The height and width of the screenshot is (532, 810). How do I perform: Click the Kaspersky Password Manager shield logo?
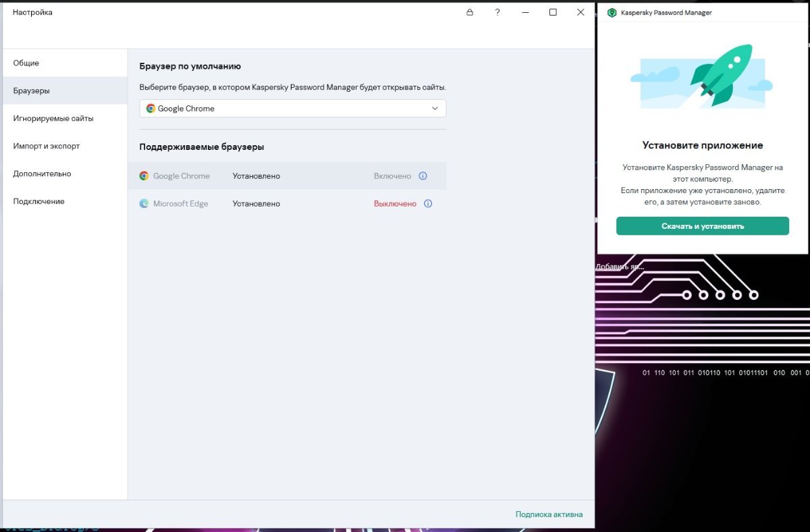[x=612, y=12]
